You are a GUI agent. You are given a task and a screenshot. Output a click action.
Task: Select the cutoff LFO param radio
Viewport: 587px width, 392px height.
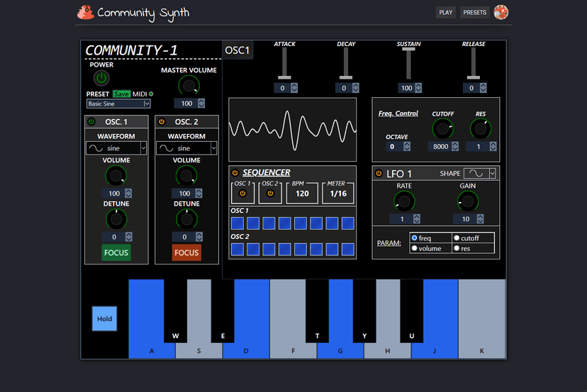click(x=457, y=238)
